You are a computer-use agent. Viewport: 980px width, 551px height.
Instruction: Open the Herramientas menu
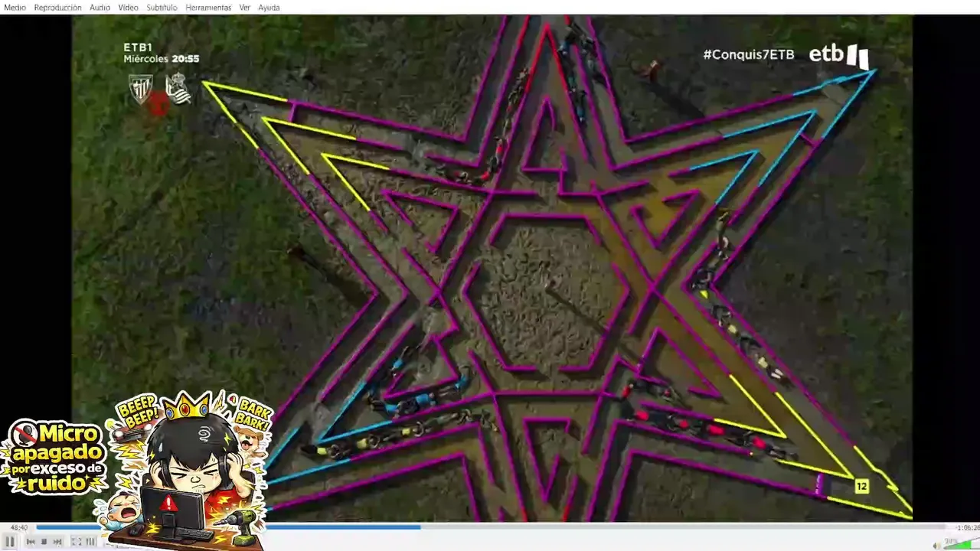tap(208, 7)
